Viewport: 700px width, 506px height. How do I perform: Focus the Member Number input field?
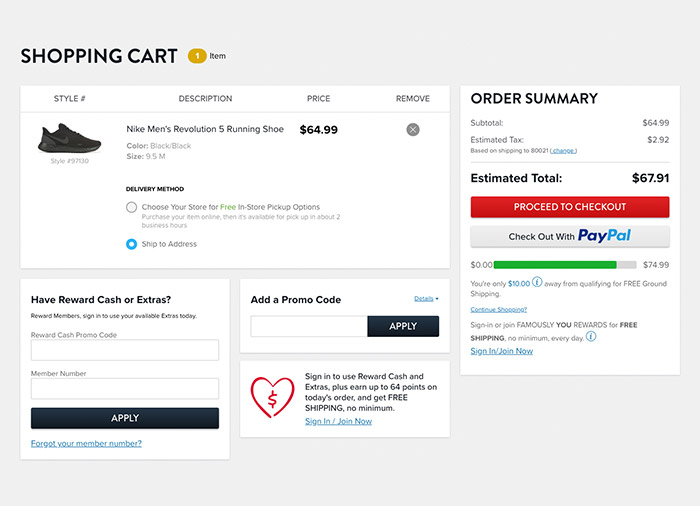point(125,389)
